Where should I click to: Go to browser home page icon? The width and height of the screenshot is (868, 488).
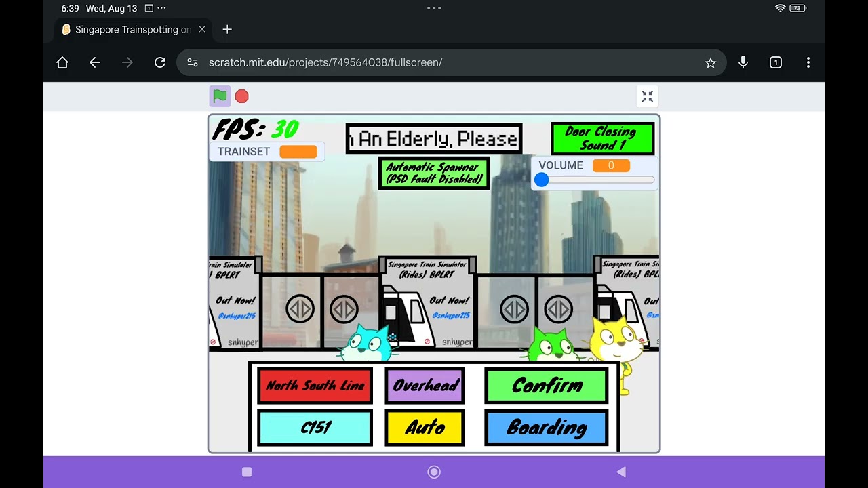pos(62,62)
